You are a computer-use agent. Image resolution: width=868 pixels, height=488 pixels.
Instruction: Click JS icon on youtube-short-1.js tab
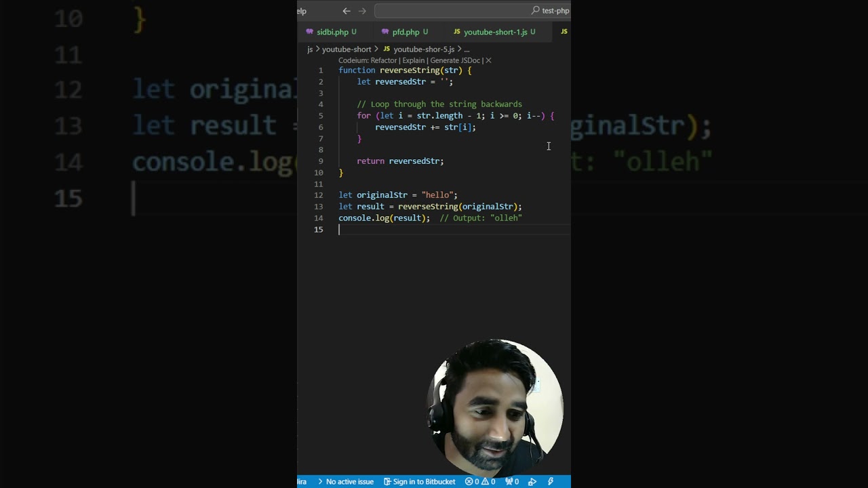tap(457, 32)
